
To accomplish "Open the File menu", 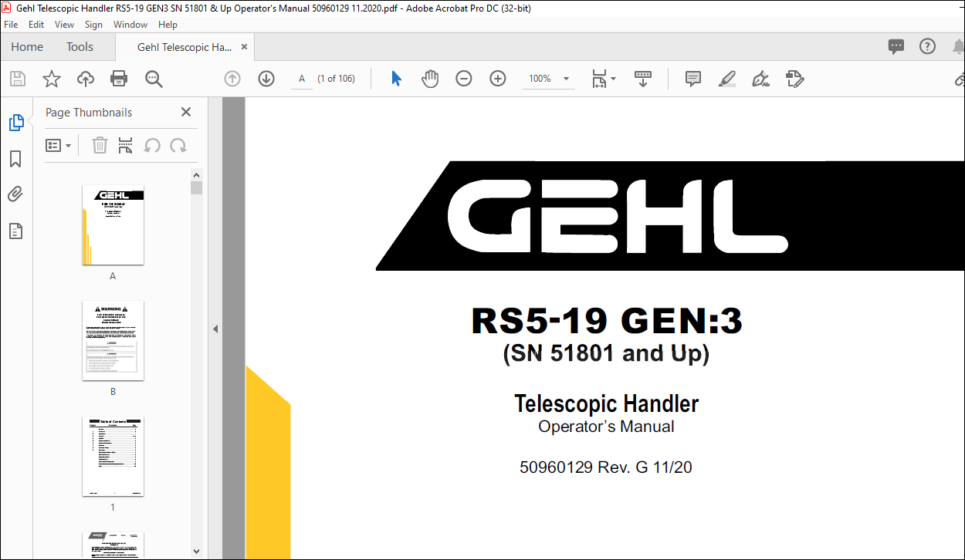I will pos(11,25).
